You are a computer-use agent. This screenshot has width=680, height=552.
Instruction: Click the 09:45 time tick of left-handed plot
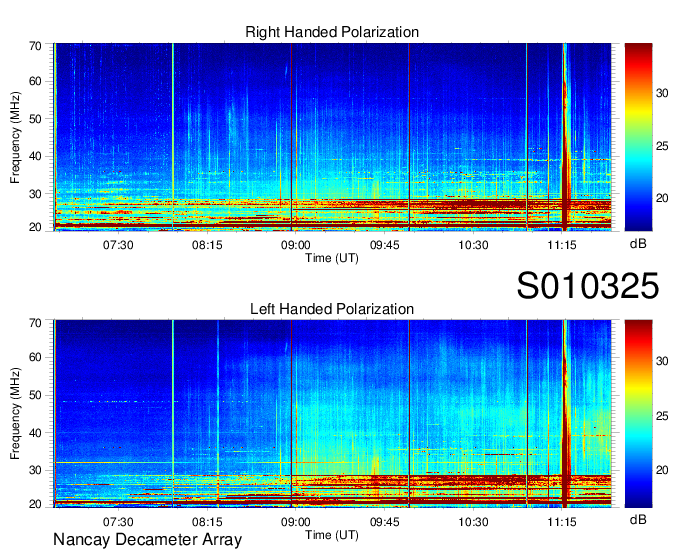pos(385,522)
